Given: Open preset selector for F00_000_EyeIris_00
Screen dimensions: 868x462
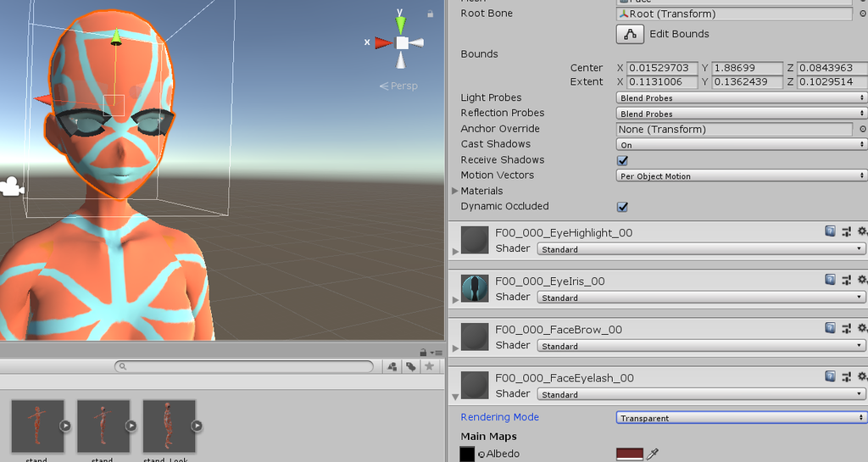Looking at the screenshot, I should (847, 280).
